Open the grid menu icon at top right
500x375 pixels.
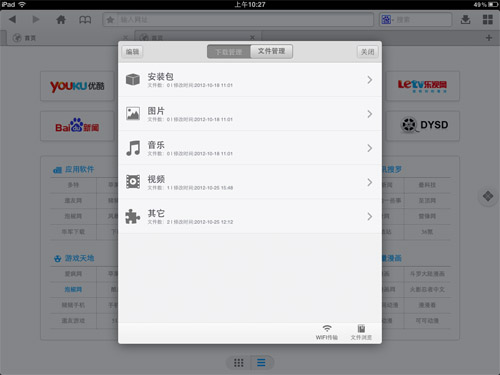pyautogui.click(x=488, y=20)
